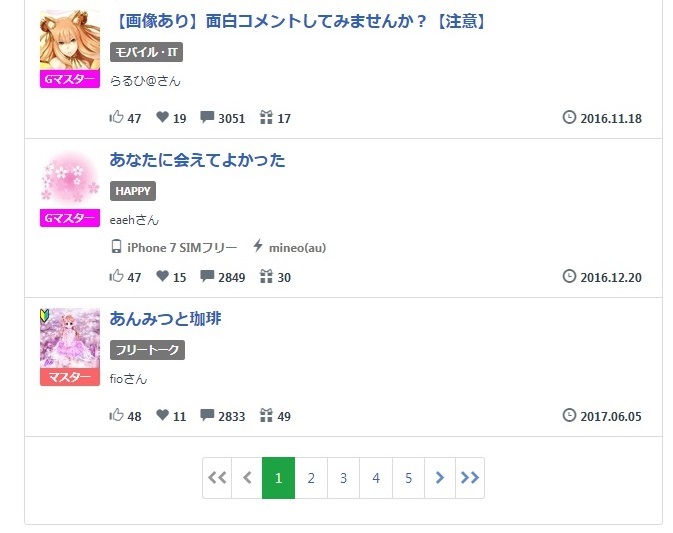The image size is (673, 533).
Task: Click the thumbs-up icon on the 面白コメント post
Action: pyautogui.click(x=116, y=117)
